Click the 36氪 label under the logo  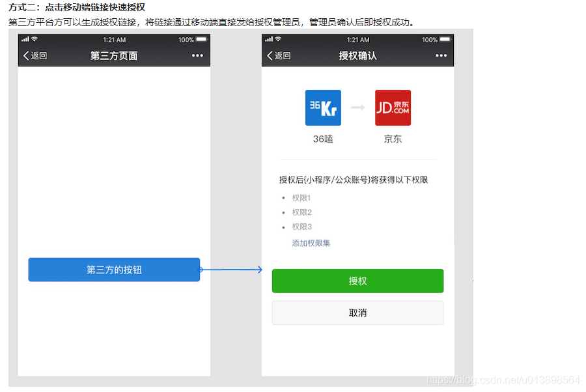click(x=323, y=139)
